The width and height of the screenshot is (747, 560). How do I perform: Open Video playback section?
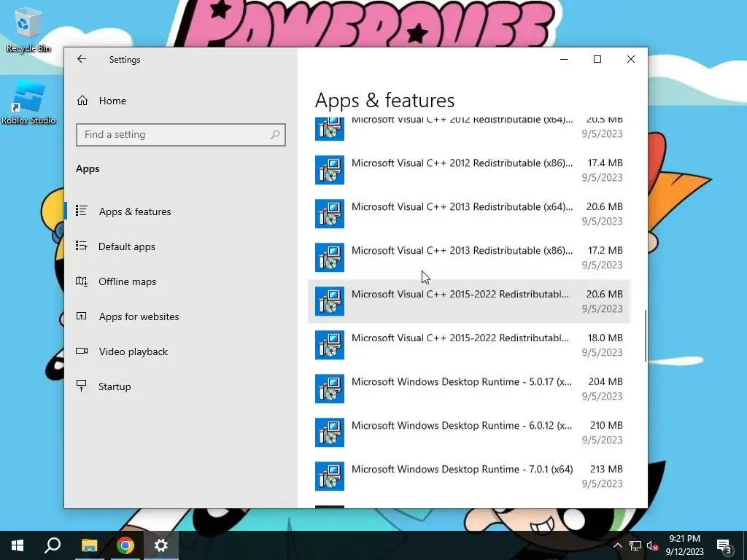click(181, 351)
